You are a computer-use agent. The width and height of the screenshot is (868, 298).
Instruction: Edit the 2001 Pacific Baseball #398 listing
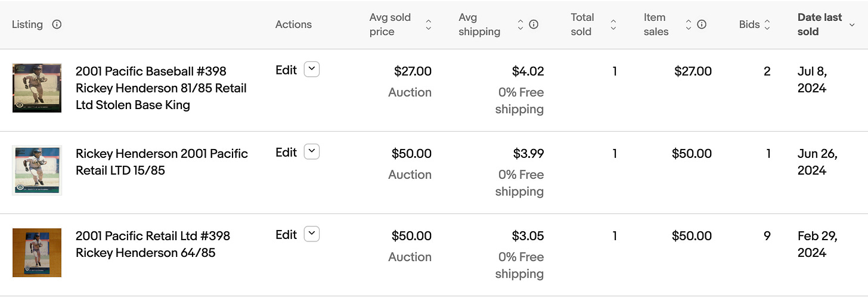click(286, 70)
